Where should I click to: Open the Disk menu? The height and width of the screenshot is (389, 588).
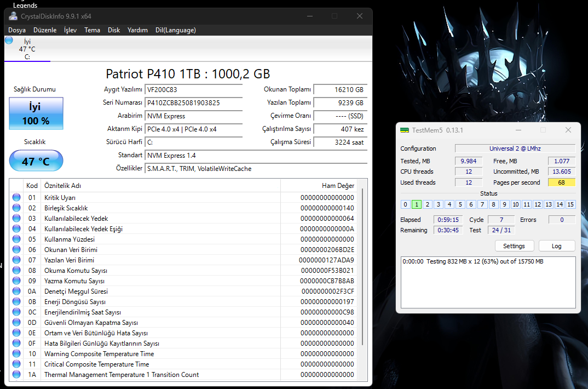coord(114,30)
